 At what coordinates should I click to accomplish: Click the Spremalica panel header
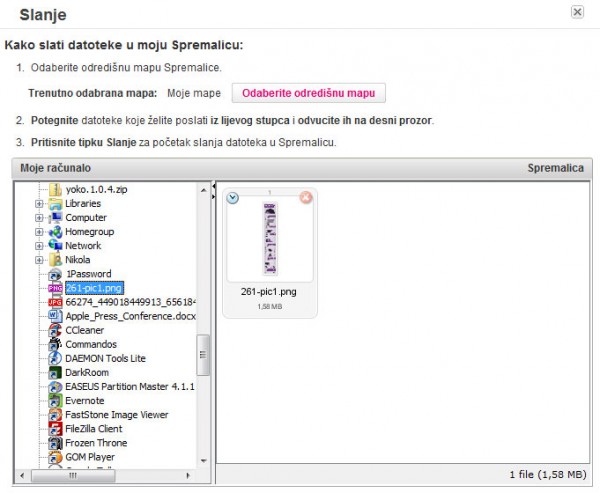coord(556,168)
